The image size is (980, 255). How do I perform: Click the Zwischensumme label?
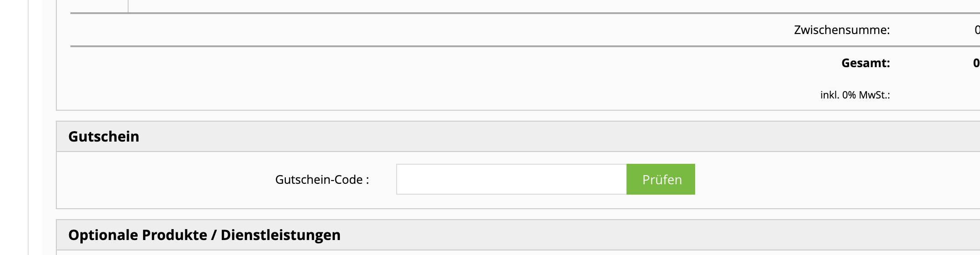[842, 30]
